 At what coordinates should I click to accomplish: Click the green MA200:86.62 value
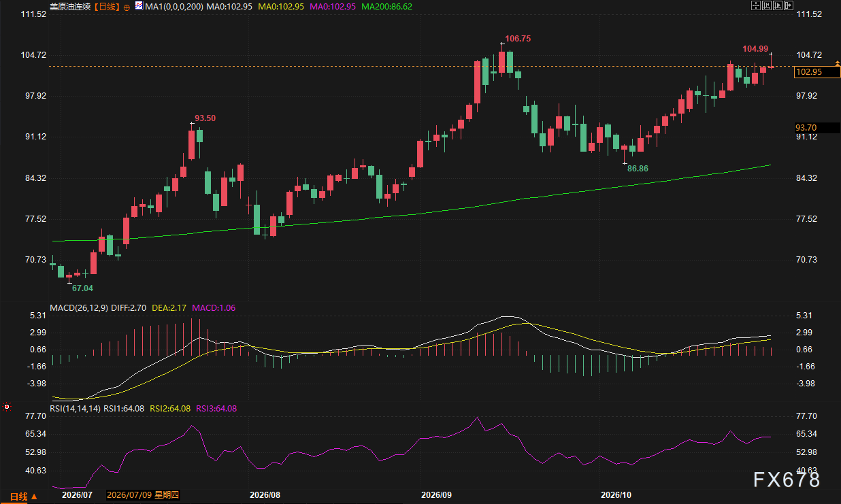coord(386,6)
